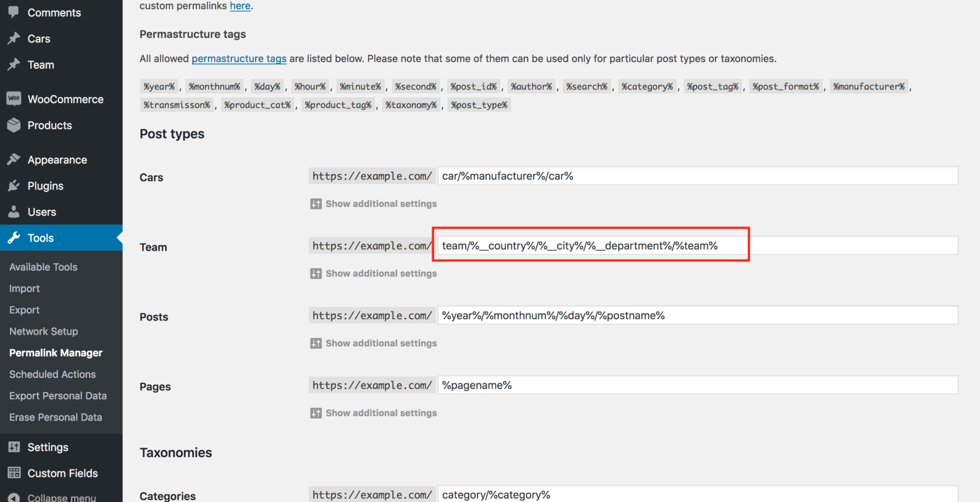Open Settings via its sidebar icon

click(14, 447)
